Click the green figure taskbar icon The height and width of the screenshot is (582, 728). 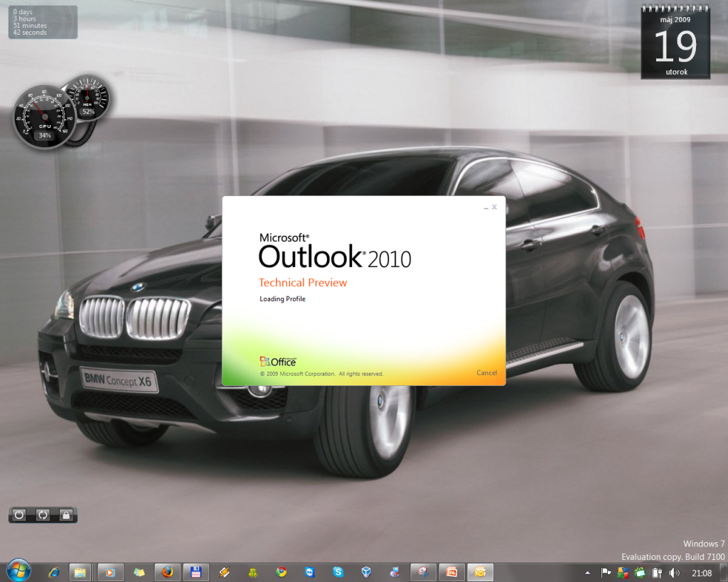[252, 573]
